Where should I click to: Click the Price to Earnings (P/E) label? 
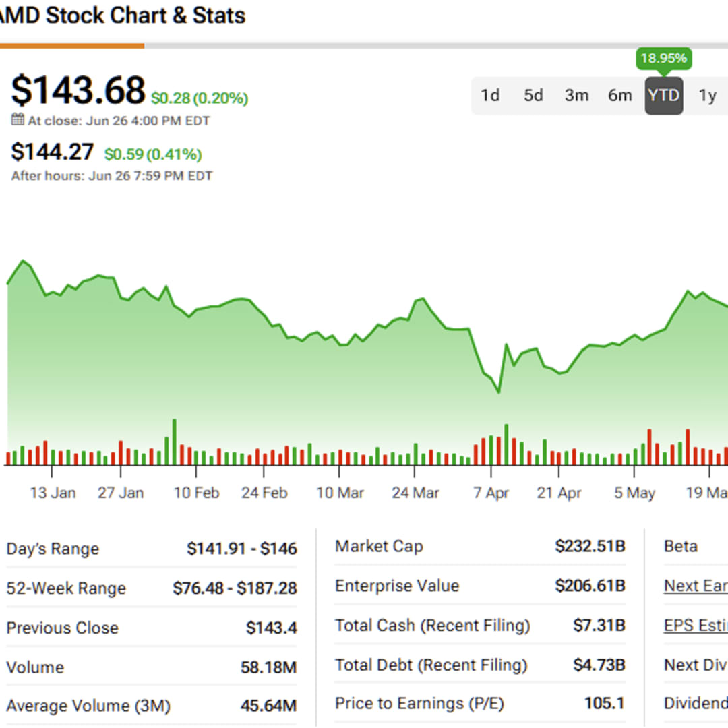click(419, 703)
